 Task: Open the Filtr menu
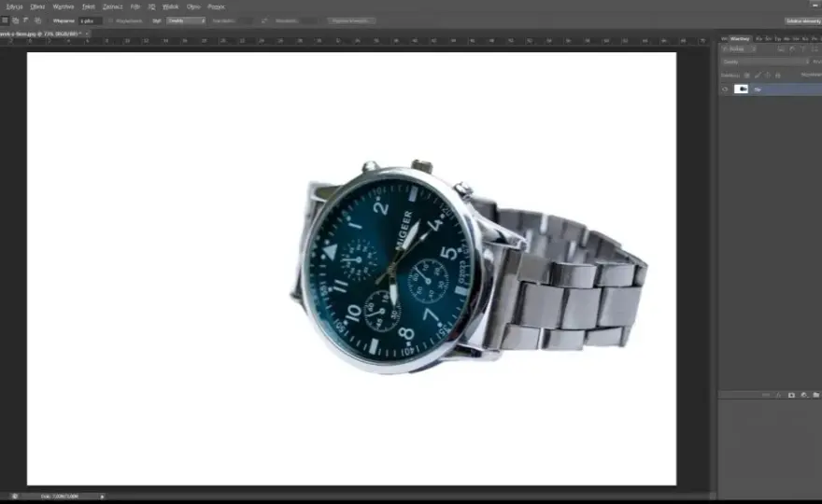[135, 7]
